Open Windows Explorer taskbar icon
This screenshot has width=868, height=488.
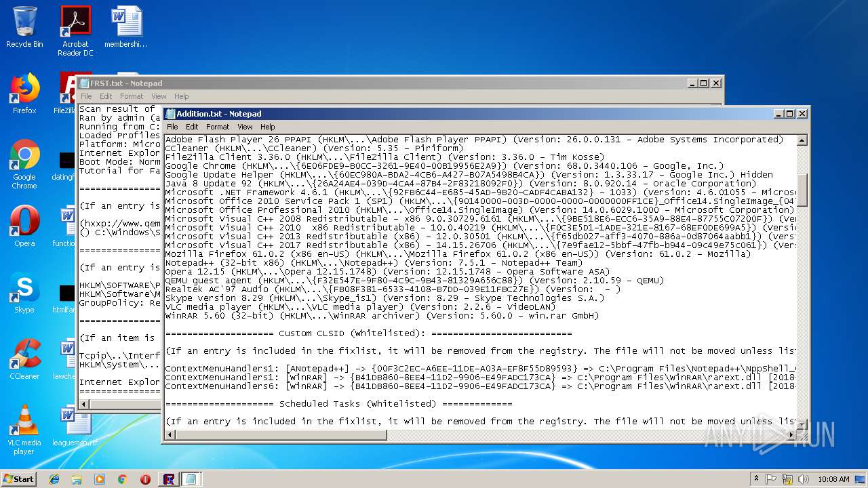77,479
